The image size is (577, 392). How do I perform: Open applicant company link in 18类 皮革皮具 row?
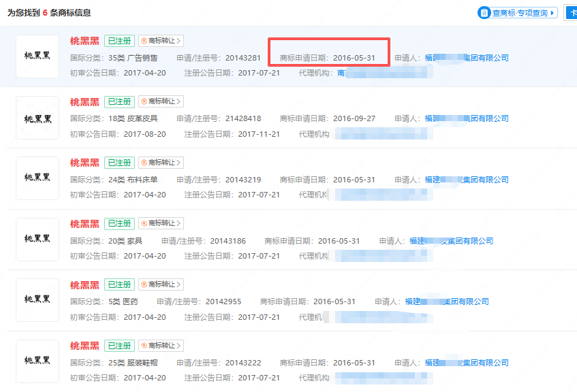pos(467,118)
